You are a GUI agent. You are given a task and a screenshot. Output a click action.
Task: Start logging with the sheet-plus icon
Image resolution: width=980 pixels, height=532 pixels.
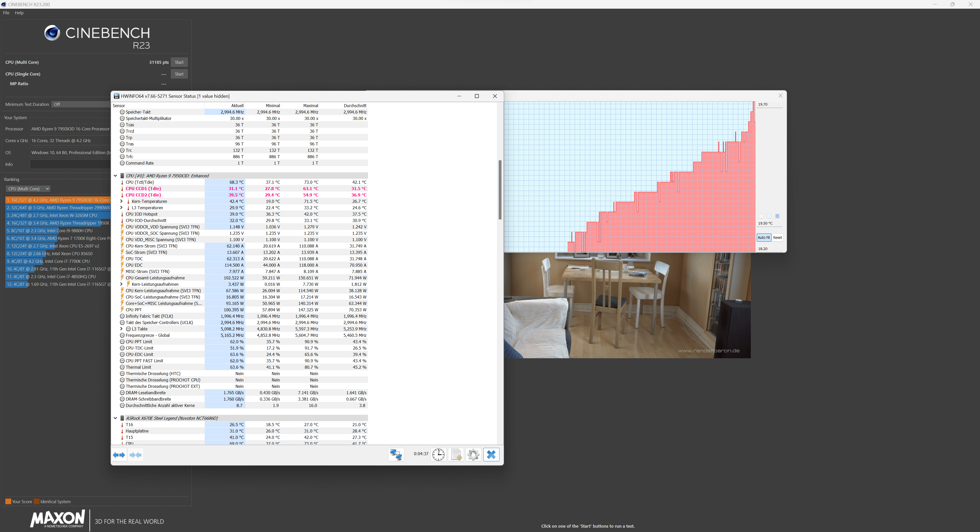click(x=456, y=454)
